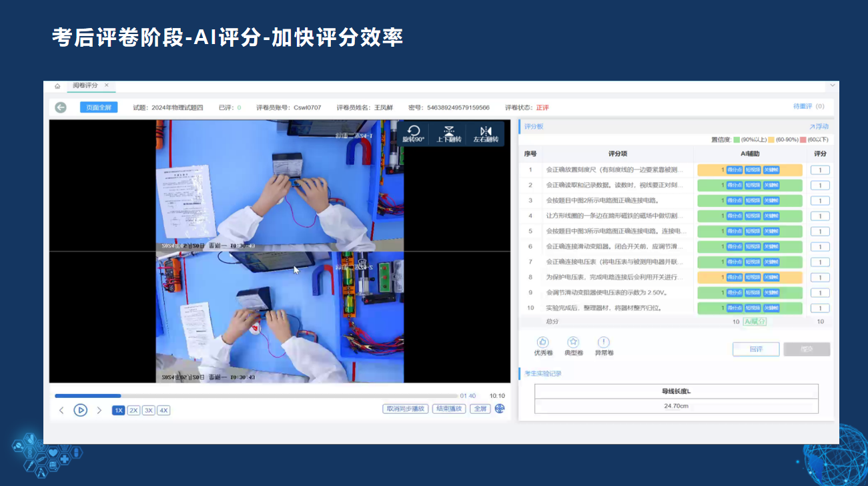Click the 页面全屏 button
The width and height of the screenshot is (868, 486).
point(99,107)
